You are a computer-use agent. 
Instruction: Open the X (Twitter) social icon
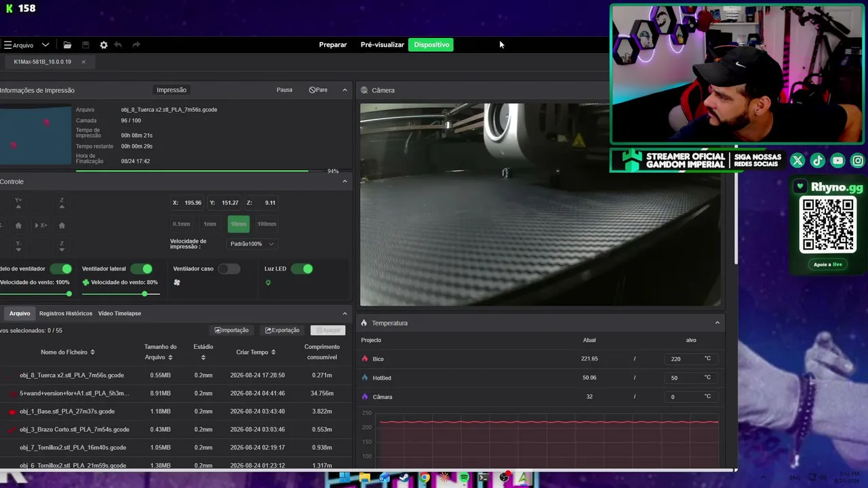(797, 161)
